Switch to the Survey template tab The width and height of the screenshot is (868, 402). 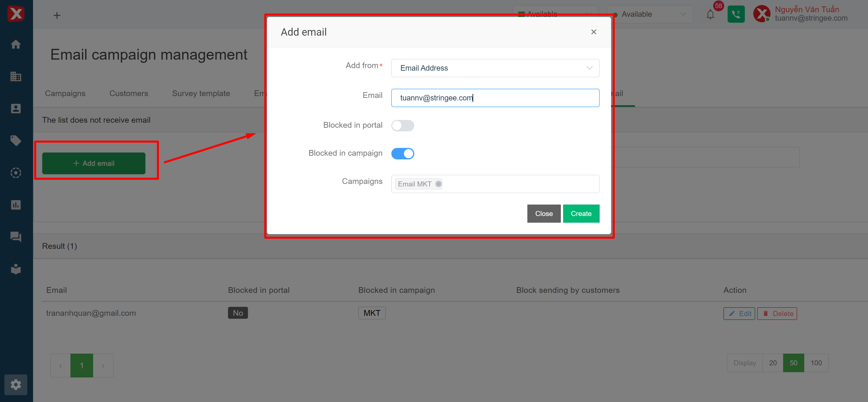pyautogui.click(x=201, y=93)
